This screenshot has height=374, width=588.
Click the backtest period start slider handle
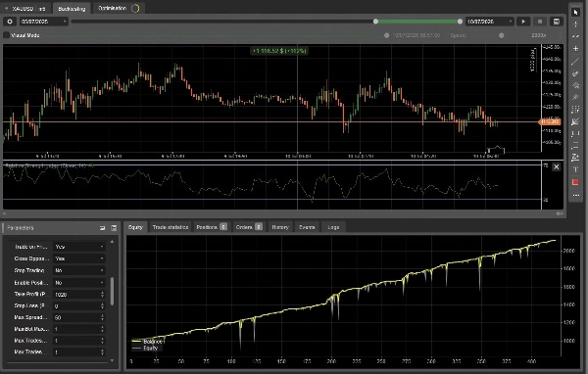[x=375, y=22]
